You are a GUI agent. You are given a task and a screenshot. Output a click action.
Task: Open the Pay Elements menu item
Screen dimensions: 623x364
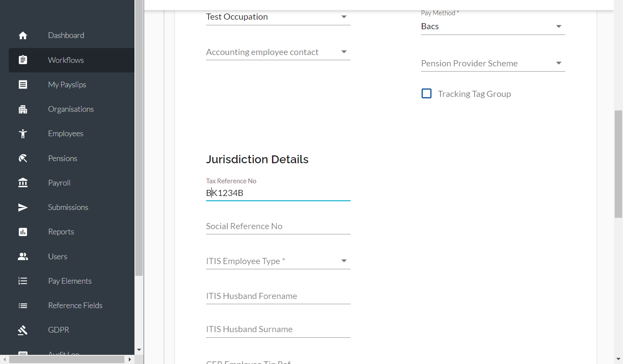coord(70,281)
